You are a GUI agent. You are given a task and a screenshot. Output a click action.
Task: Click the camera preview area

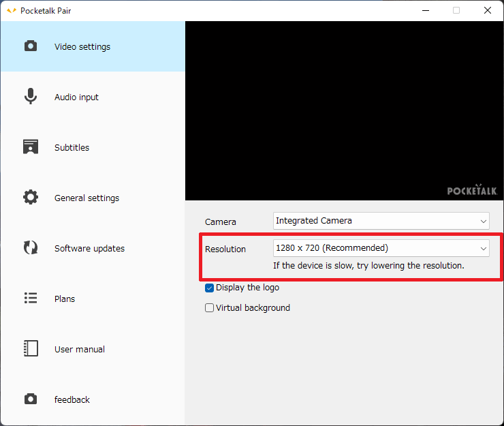(x=344, y=110)
